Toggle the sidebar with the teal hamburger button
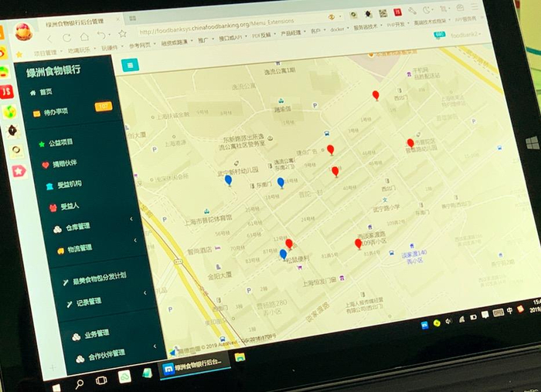The image size is (541, 392). (130, 65)
